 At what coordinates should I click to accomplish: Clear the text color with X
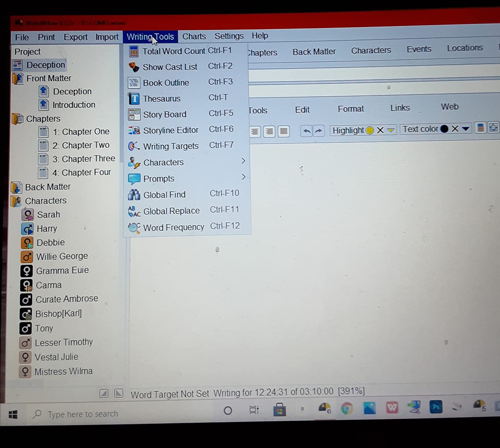click(x=455, y=129)
